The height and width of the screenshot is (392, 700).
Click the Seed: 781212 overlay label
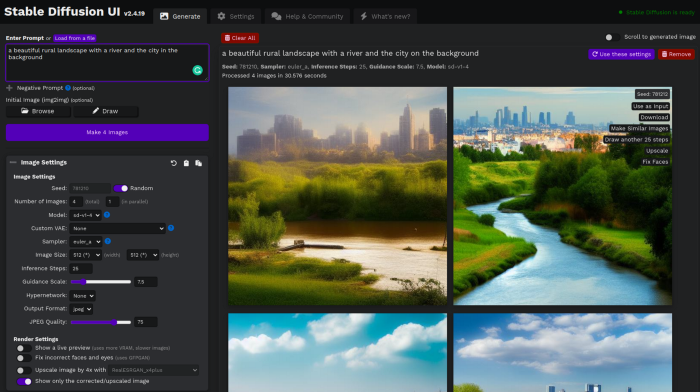[x=652, y=94]
